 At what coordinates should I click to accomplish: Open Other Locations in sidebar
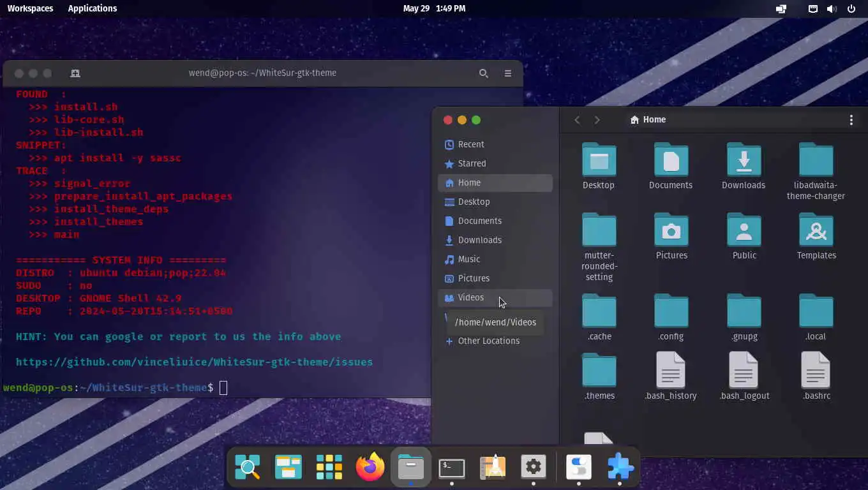coord(495,341)
